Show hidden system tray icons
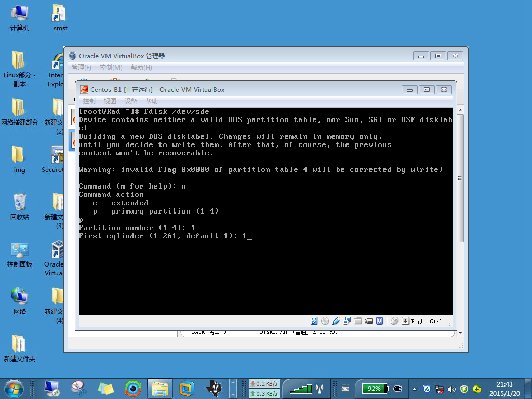532x399 pixels. [414, 389]
